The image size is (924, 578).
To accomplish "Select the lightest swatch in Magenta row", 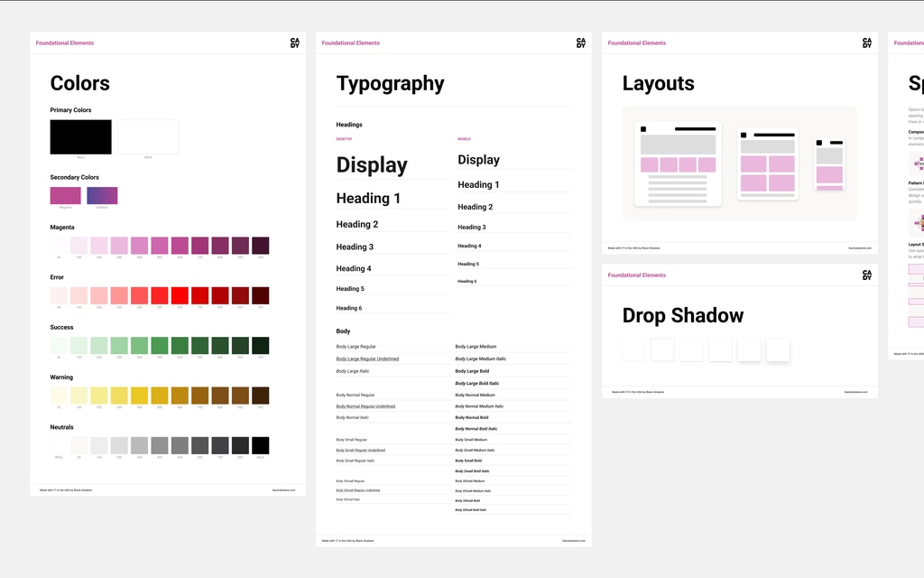I will pyautogui.click(x=59, y=246).
